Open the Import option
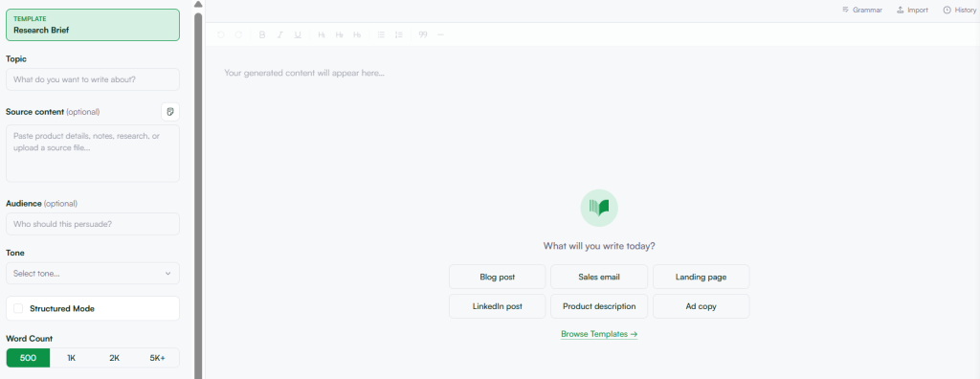This screenshot has width=980, height=379. coord(912,10)
